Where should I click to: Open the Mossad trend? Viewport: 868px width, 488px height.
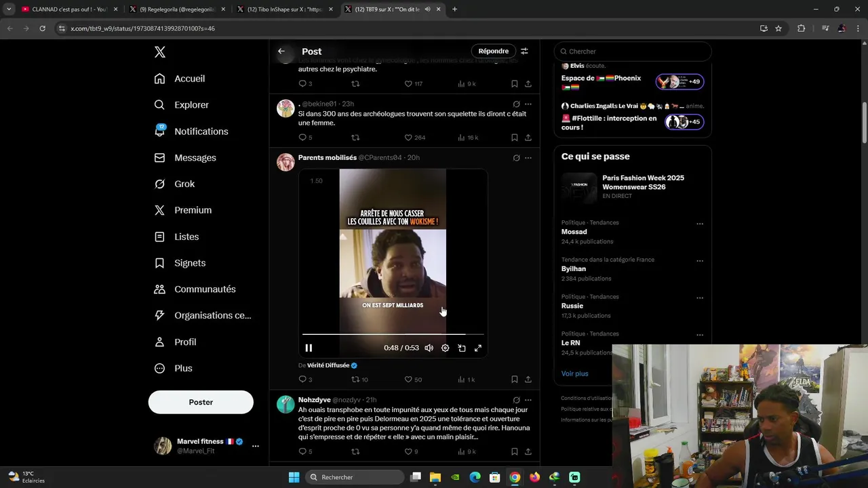(574, 232)
